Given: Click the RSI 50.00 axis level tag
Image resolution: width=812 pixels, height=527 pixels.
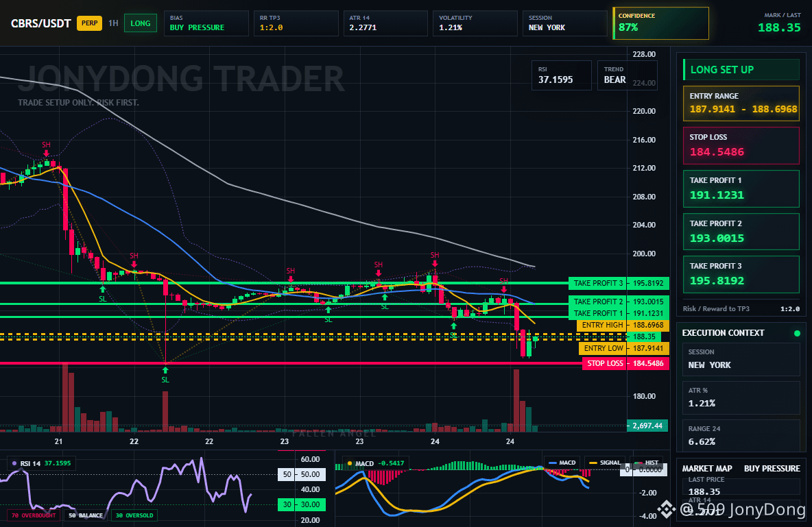Looking at the screenshot, I should pyautogui.click(x=302, y=474).
